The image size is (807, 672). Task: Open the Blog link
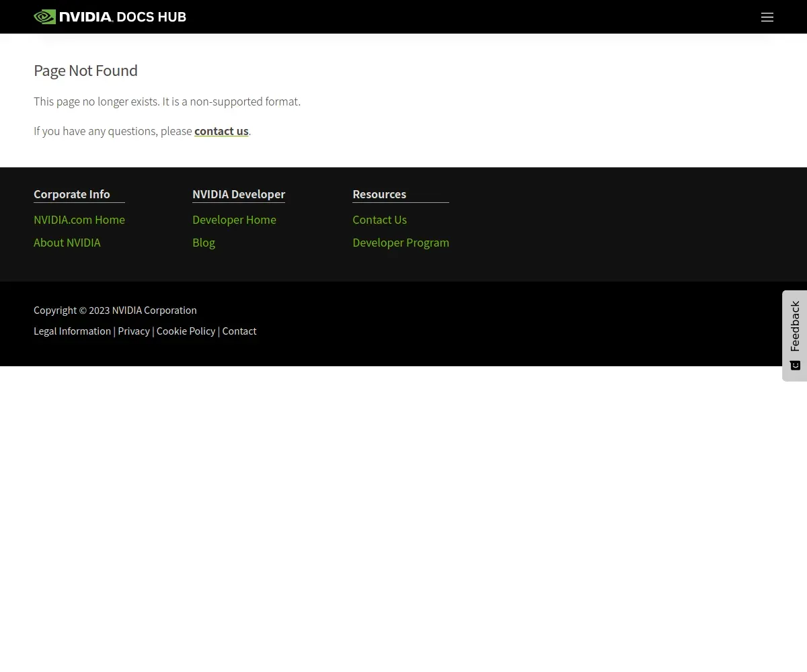point(204,243)
